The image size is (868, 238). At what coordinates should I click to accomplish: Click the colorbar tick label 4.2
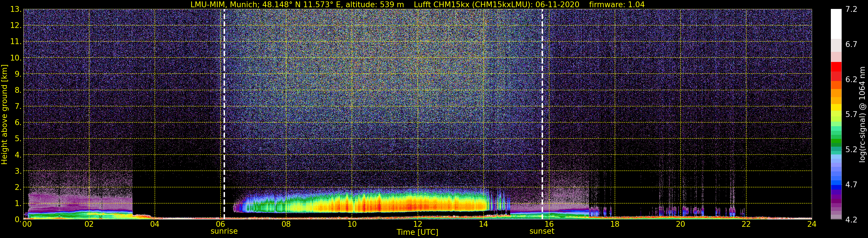[851, 220]
